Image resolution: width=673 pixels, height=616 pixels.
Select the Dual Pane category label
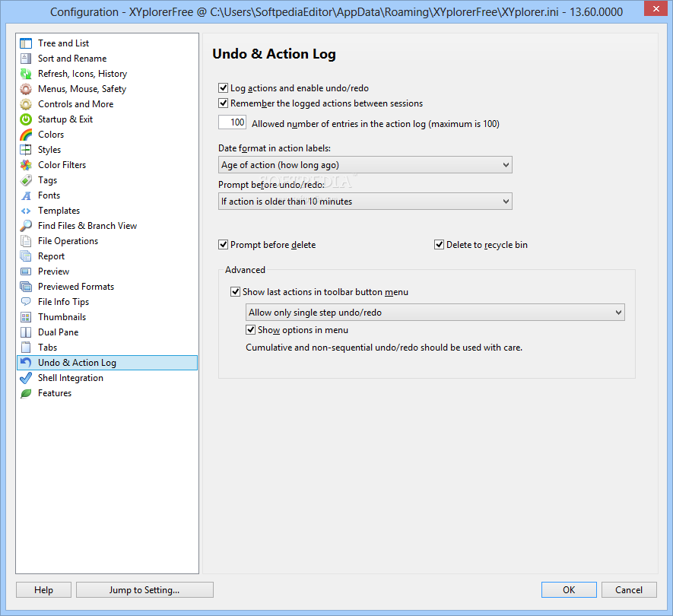click(59, 332)
